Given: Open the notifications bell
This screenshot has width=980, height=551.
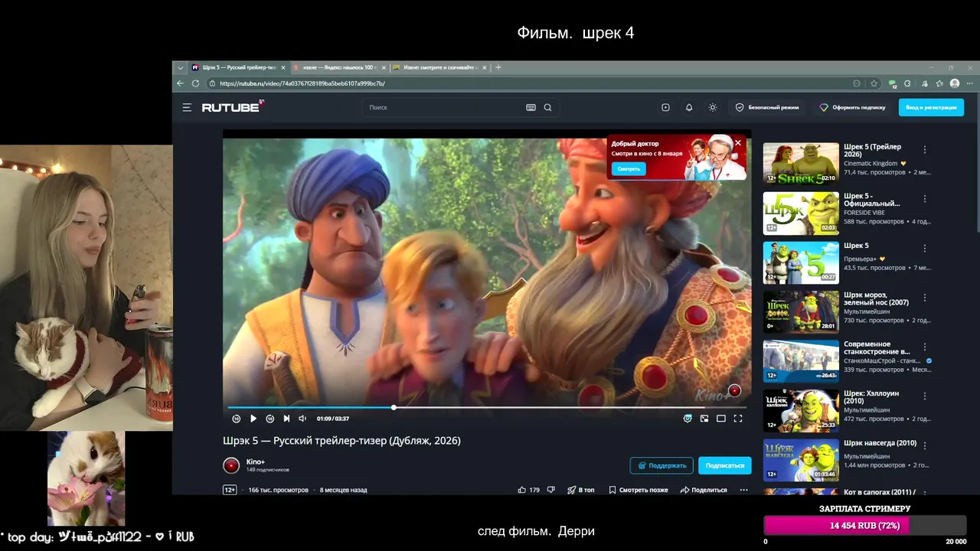Looking at the screenshot, I should pyautogui.click(x=689, y=108).
